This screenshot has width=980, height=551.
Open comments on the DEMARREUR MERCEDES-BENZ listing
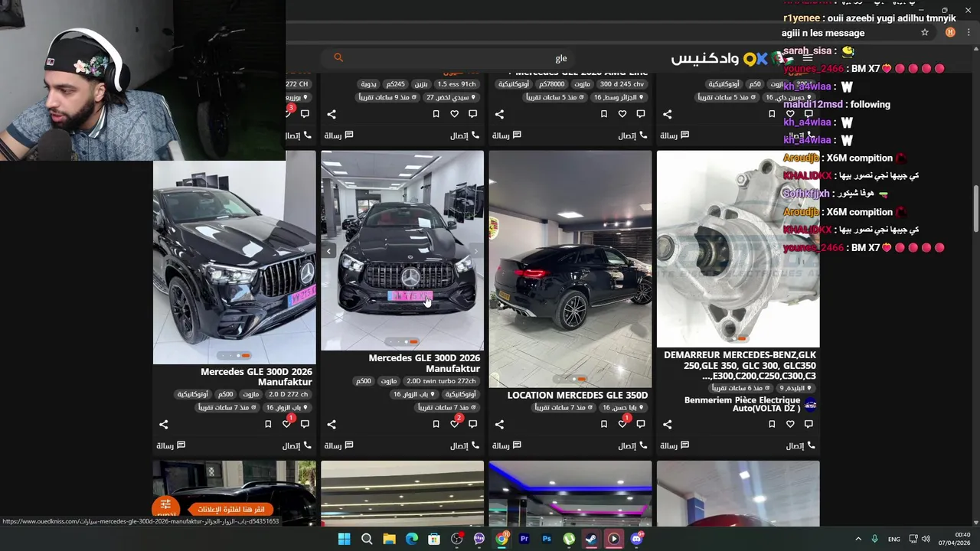tap(808, 424)
